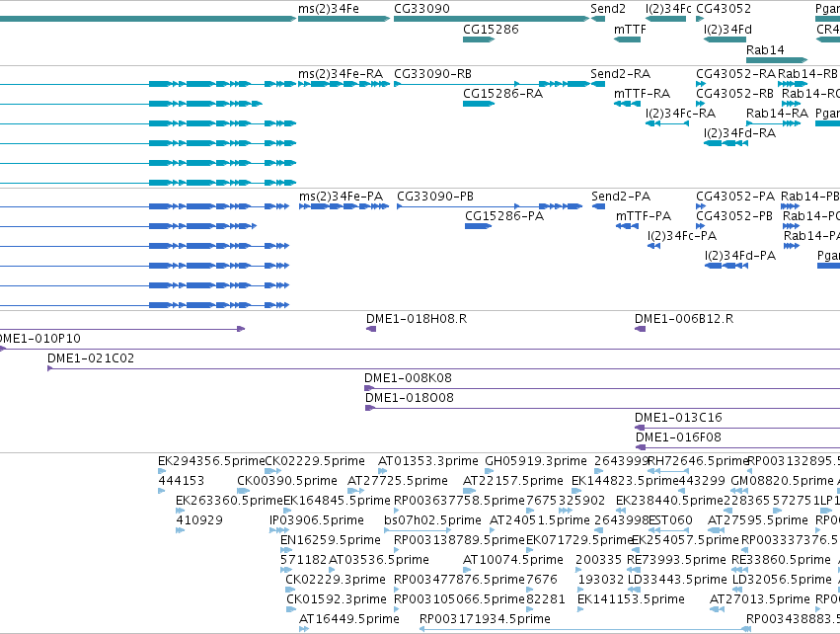Select EST EK294356.5prime label
Image resolution: width=840 pixels, height=634 pixels.
tap(211, 461)
